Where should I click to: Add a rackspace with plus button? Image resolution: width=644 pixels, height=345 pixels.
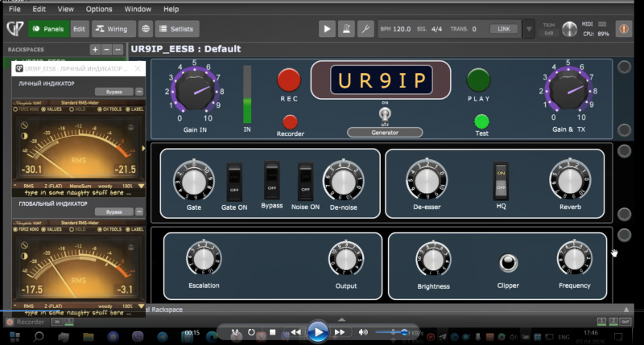(95, 49)
